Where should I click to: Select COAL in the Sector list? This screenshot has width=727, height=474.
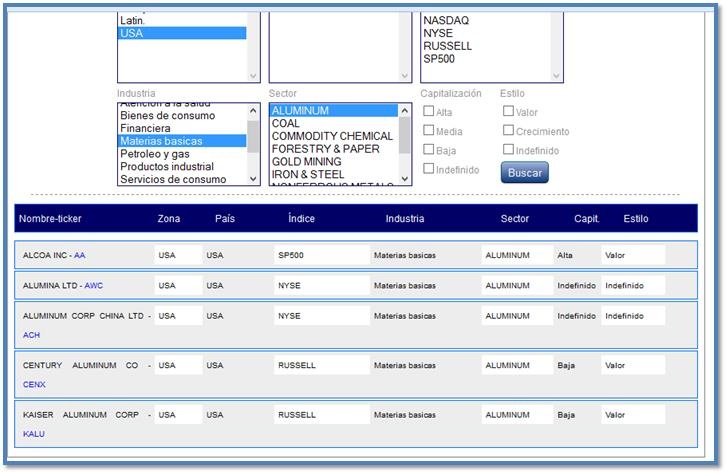(333, 123)
